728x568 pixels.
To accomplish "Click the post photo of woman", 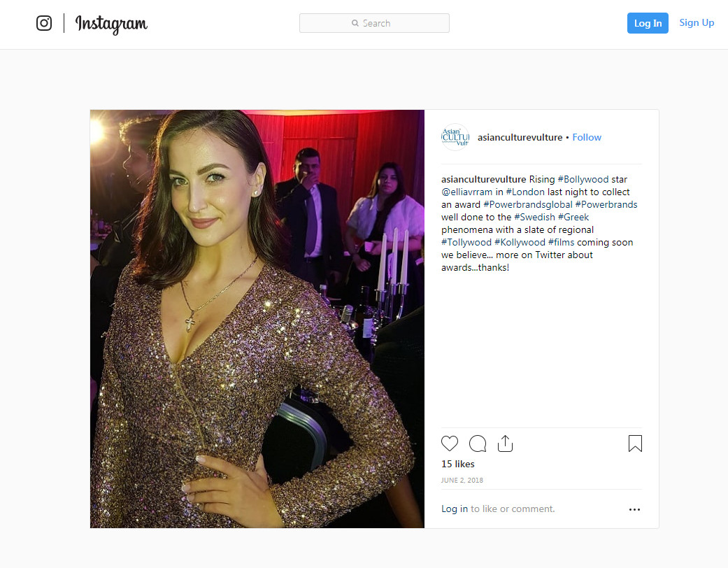I will pos(257,319).
